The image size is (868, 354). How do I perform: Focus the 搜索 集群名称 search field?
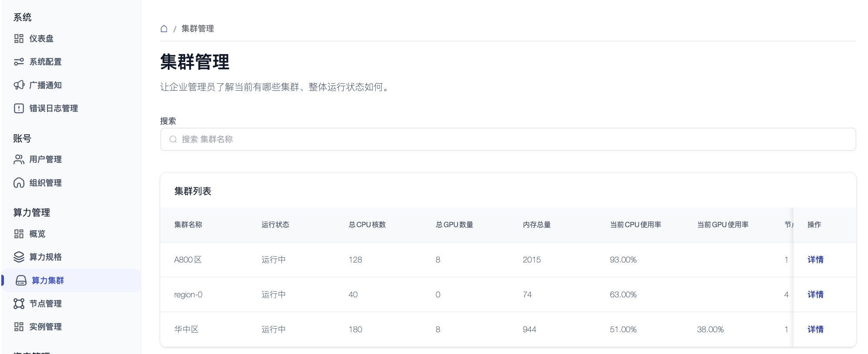coord(508,140)
